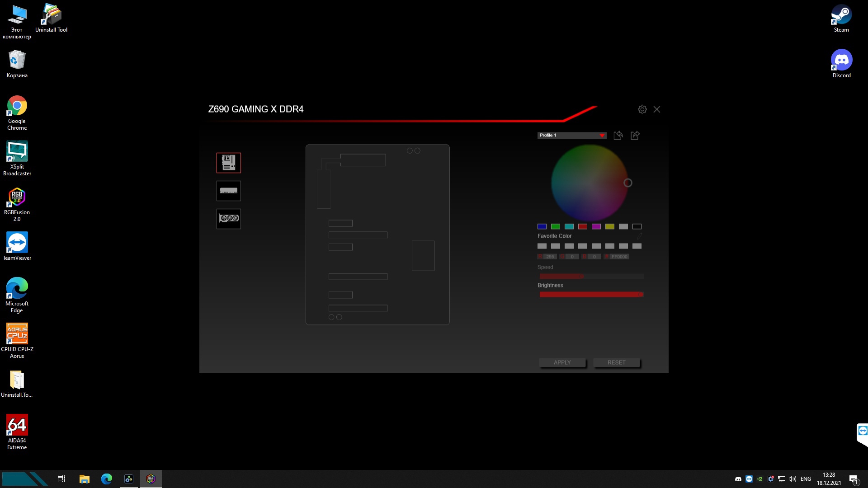Open RGBFusion 2.0 desktop shortcut

click(17, 197)
